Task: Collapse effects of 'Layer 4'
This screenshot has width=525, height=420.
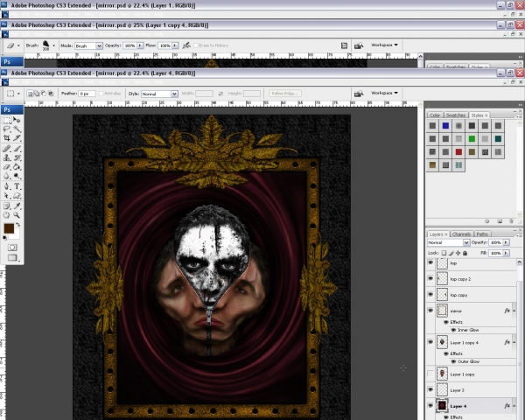Action: (514, 406)
